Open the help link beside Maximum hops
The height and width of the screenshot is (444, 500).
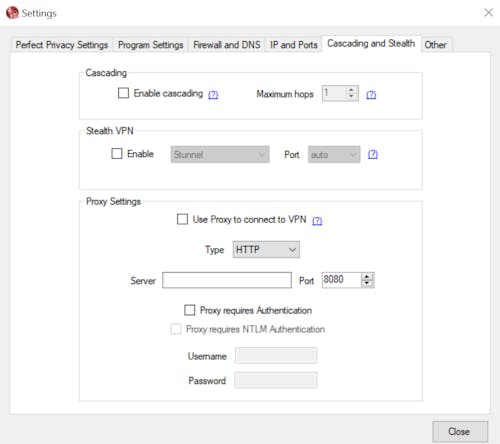pos(371,95)
